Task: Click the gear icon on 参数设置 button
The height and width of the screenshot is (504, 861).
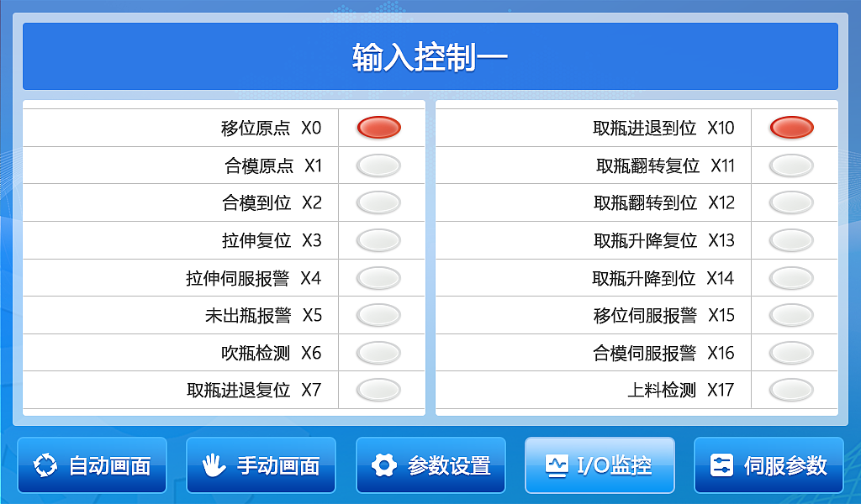Action: click(x=385, y=465)
